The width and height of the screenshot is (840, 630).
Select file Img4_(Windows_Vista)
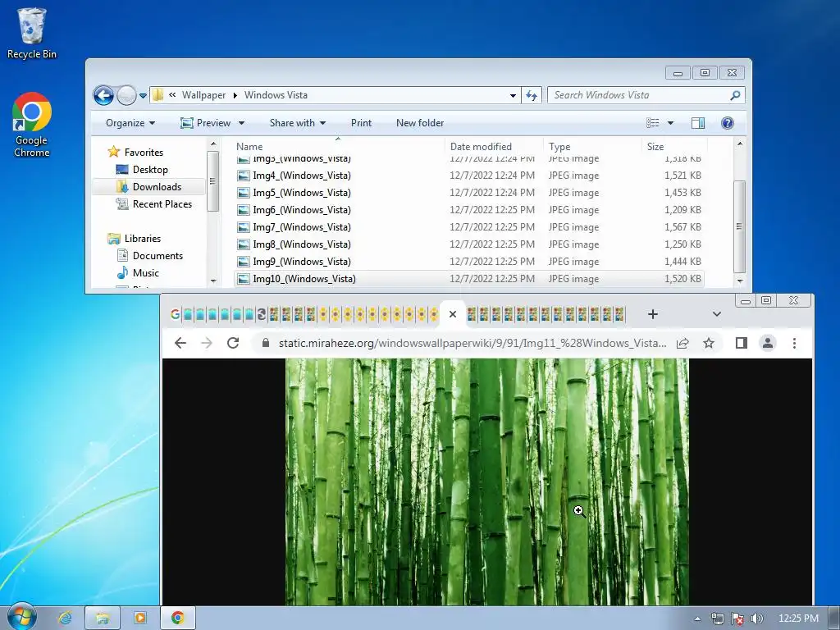point(468,176)
